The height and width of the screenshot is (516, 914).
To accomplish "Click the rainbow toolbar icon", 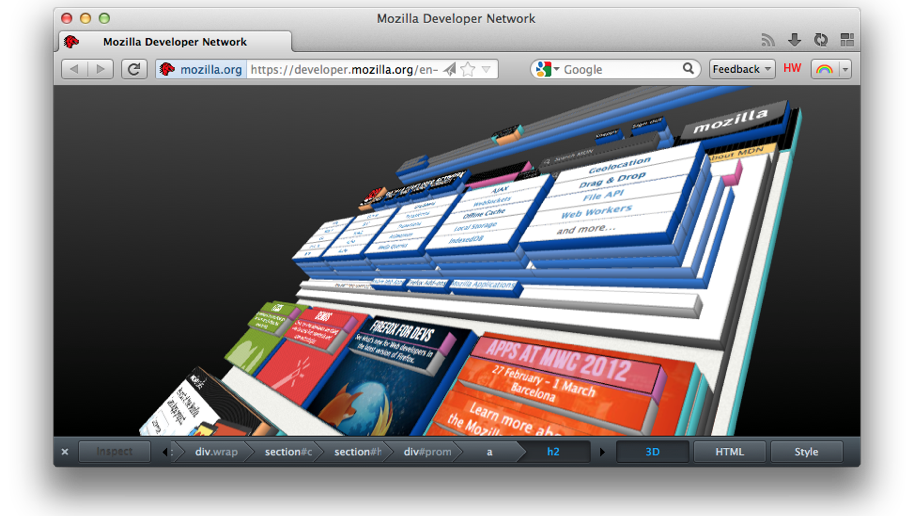I will [824, 69].
